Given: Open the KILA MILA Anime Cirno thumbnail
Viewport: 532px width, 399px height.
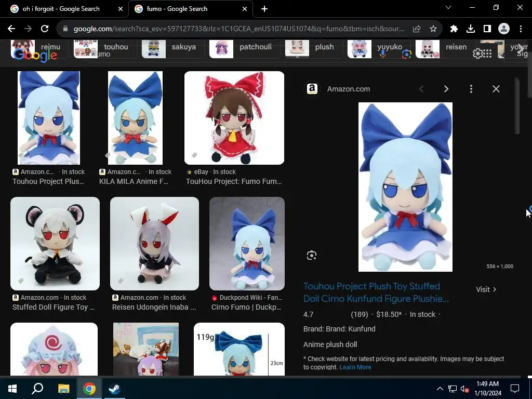Looking at the screenshot, I should 135,118.
